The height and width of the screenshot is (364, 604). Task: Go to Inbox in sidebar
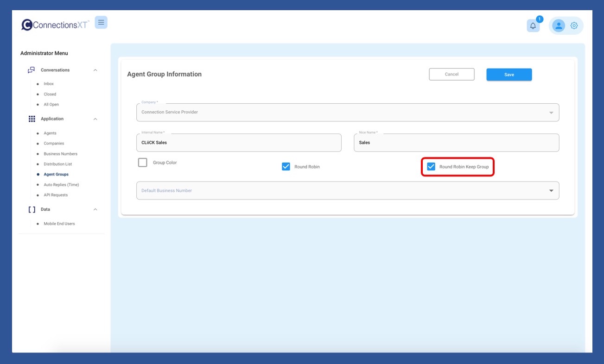tap(49, 84)
